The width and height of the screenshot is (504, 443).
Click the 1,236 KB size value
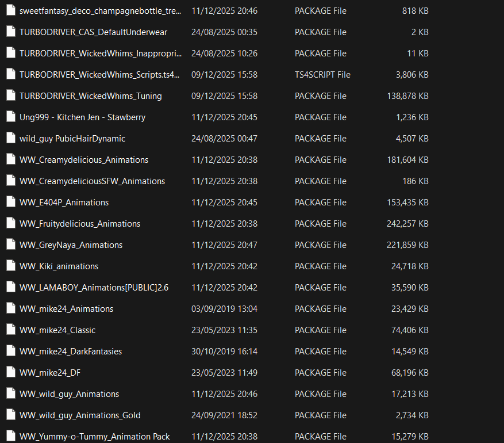point(413,117)
